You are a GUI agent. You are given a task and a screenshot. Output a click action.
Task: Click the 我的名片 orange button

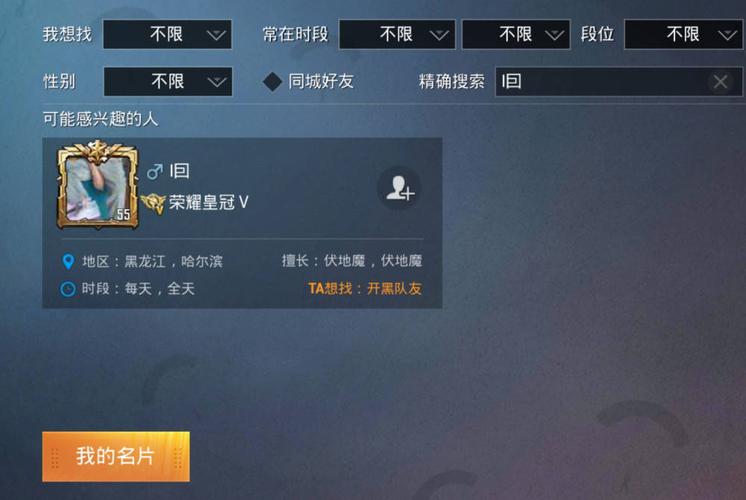point(116,457)
